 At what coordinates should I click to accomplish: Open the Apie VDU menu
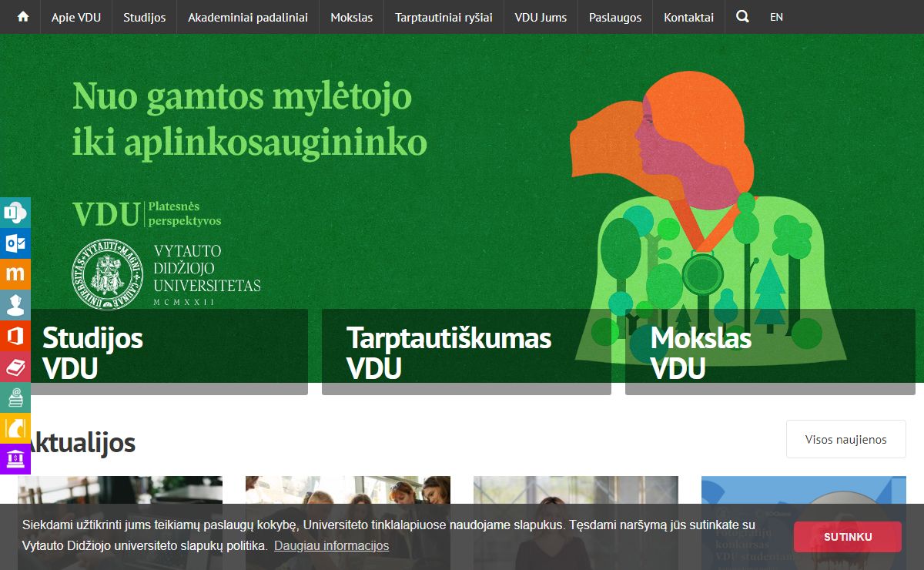[x=76, y=17]
